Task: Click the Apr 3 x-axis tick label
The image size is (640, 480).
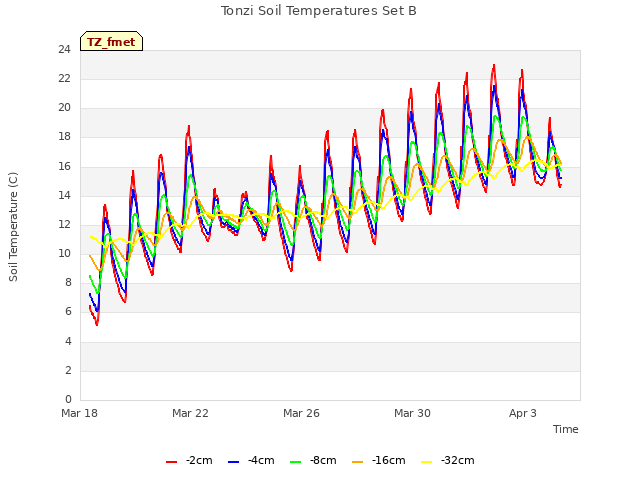Action: point(523,413)
